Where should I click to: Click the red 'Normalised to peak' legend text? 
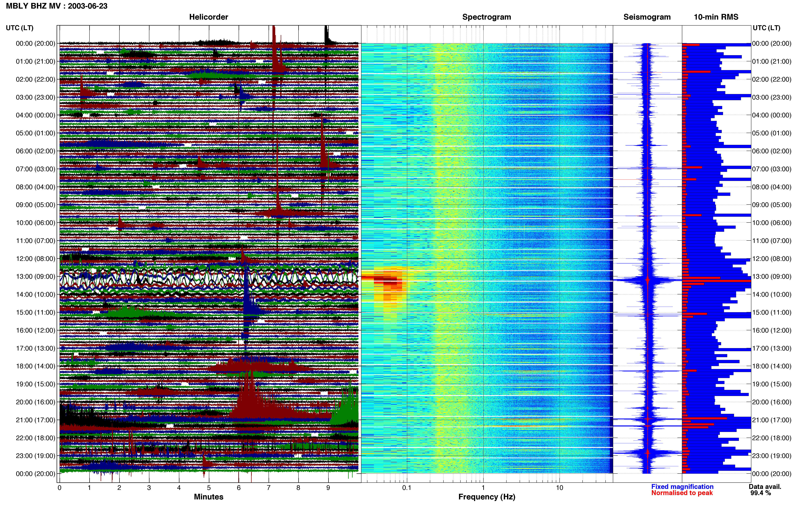pos(682,493)
